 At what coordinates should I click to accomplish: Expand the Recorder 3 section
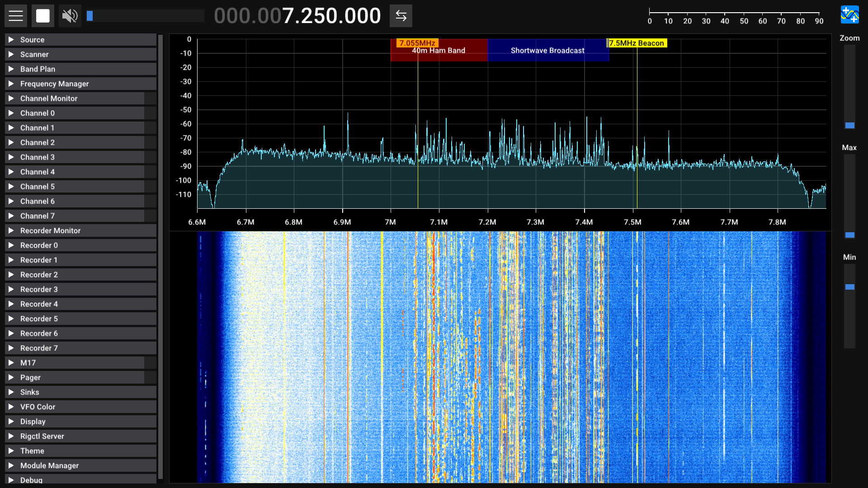[39, 289]
